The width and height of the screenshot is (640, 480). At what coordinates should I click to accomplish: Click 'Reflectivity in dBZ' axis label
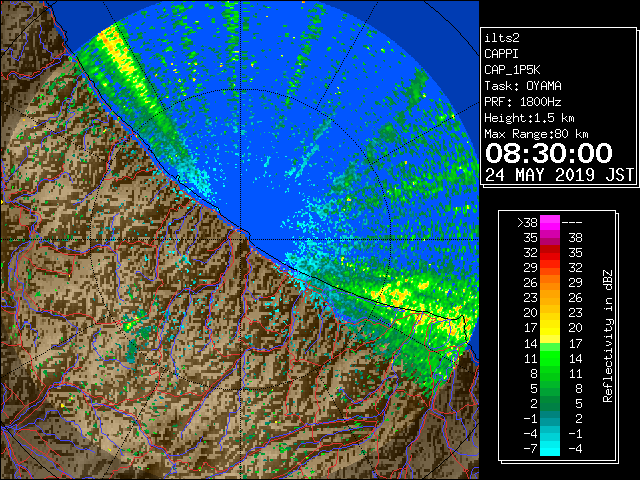608,336
